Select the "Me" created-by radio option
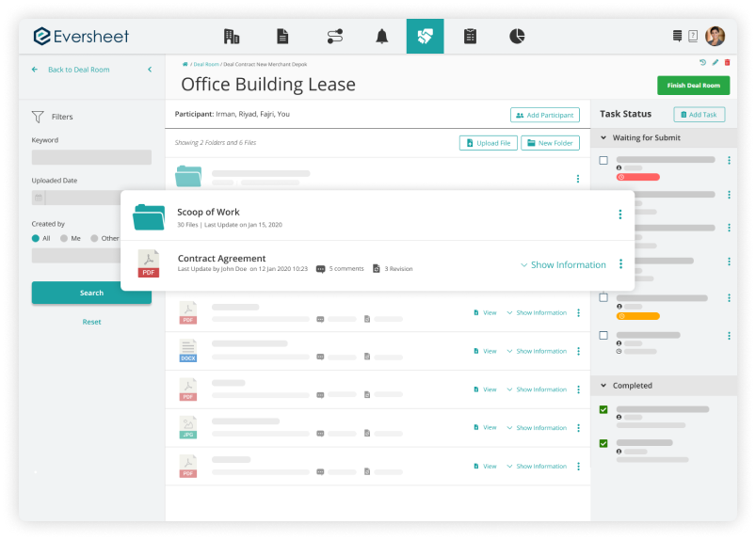 point(65,238)
